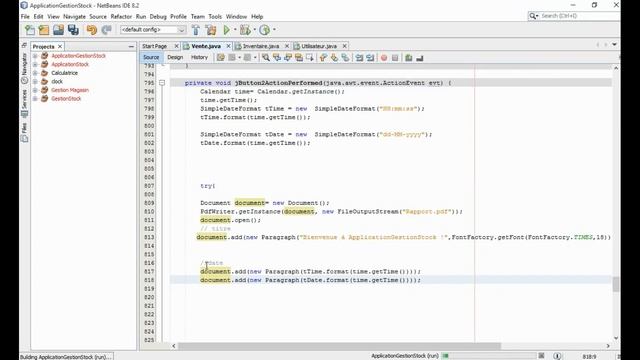Click the Save All icon
The width and height of the screenshot is (640, 360).
(x=73, y=30)
